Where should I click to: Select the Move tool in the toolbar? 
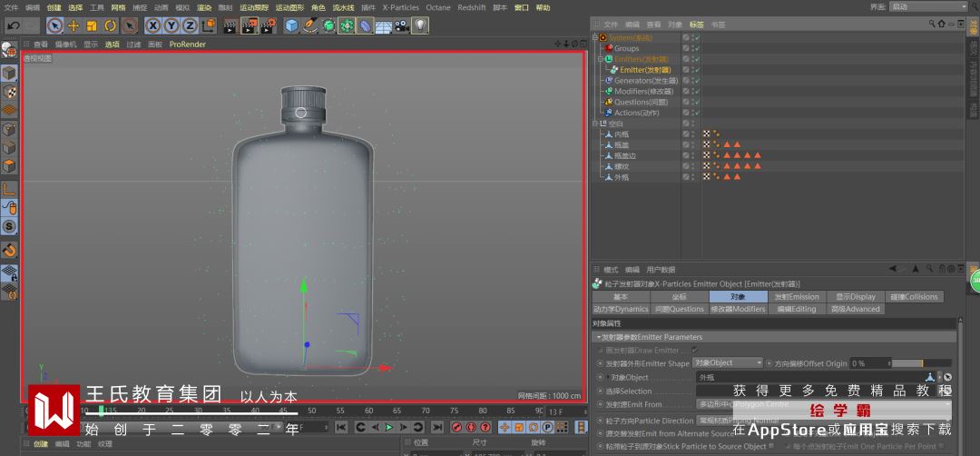[73, 25]
